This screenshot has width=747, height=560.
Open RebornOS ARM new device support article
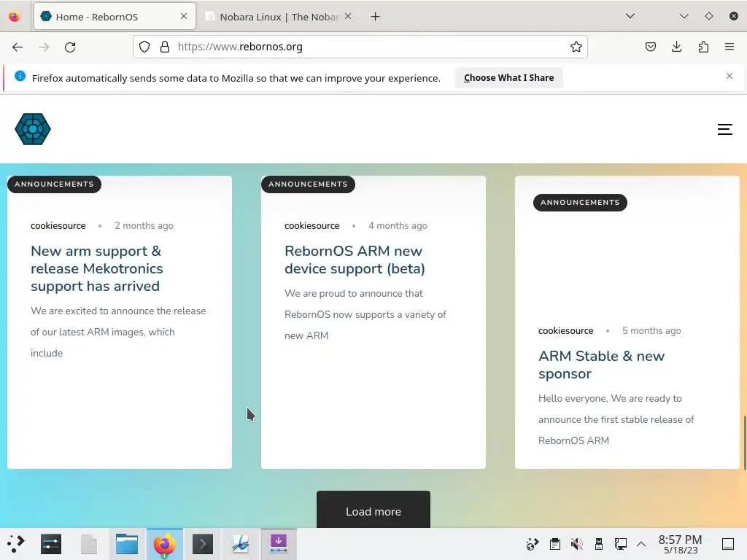[355, 260]
